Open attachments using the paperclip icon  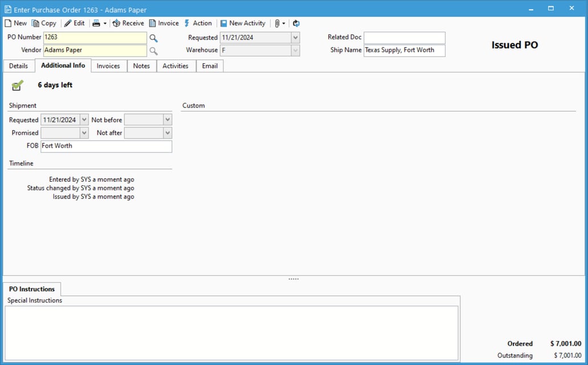277,23
